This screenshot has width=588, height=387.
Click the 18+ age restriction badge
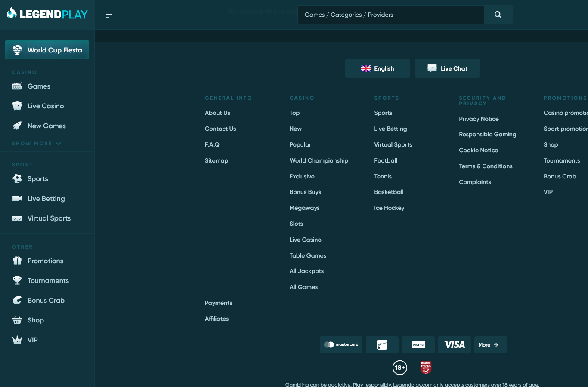(x=400, y=368)
